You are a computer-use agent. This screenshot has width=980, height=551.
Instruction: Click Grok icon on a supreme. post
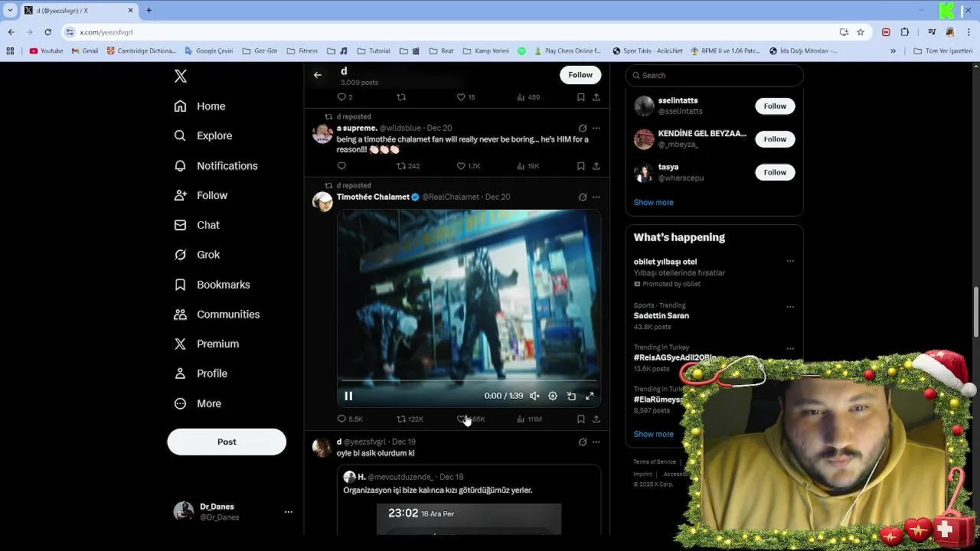(583, 128)
